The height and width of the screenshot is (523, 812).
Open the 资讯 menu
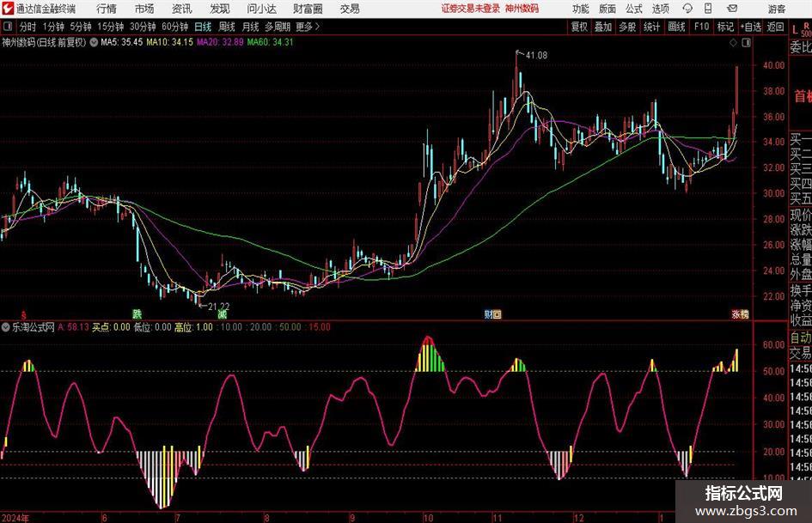pyautogui.click(x=181, y=9)
